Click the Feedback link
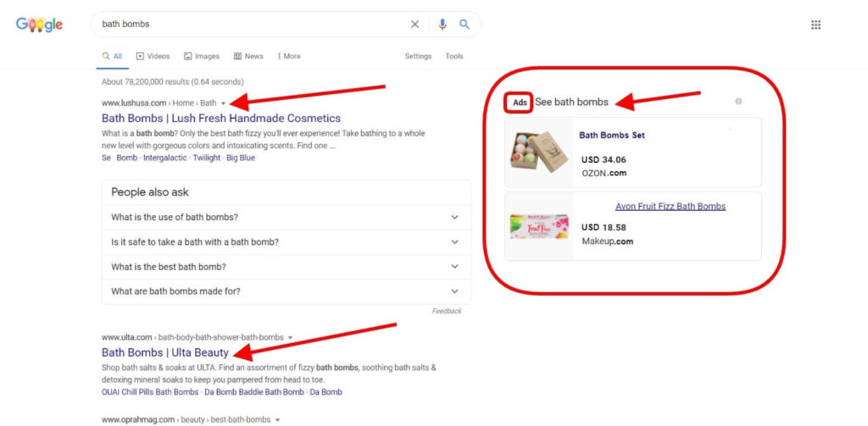 [447, 311]
